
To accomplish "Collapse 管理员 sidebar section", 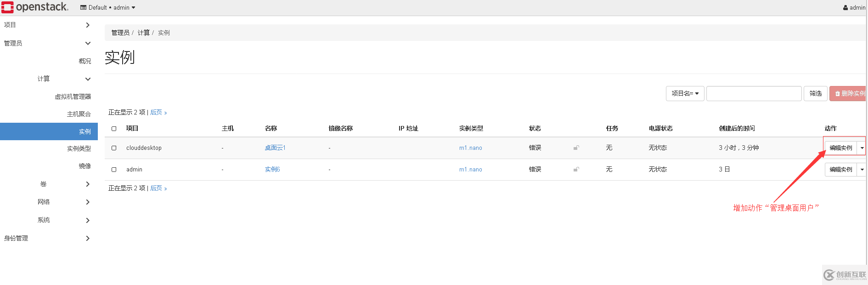I will click(88, 43).
